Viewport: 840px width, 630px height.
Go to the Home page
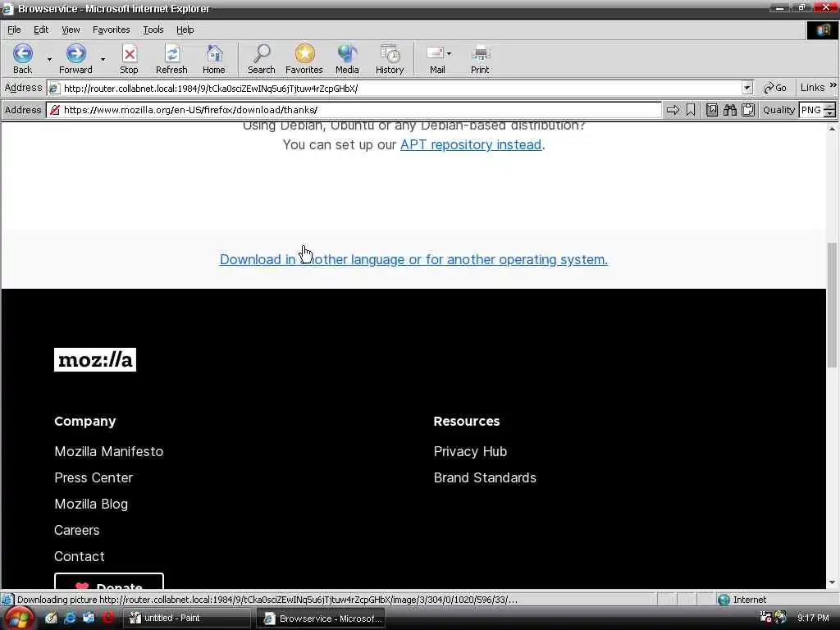coord(214,58)
